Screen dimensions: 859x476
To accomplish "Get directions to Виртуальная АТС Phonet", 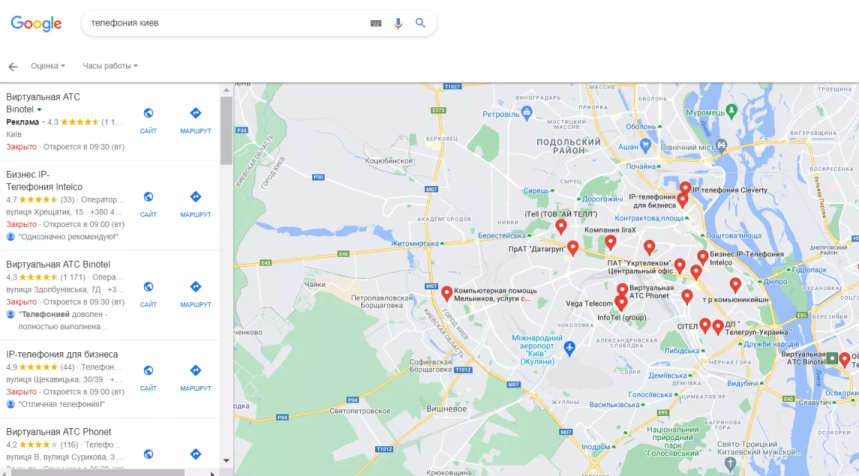I will (x=196, y=454).
